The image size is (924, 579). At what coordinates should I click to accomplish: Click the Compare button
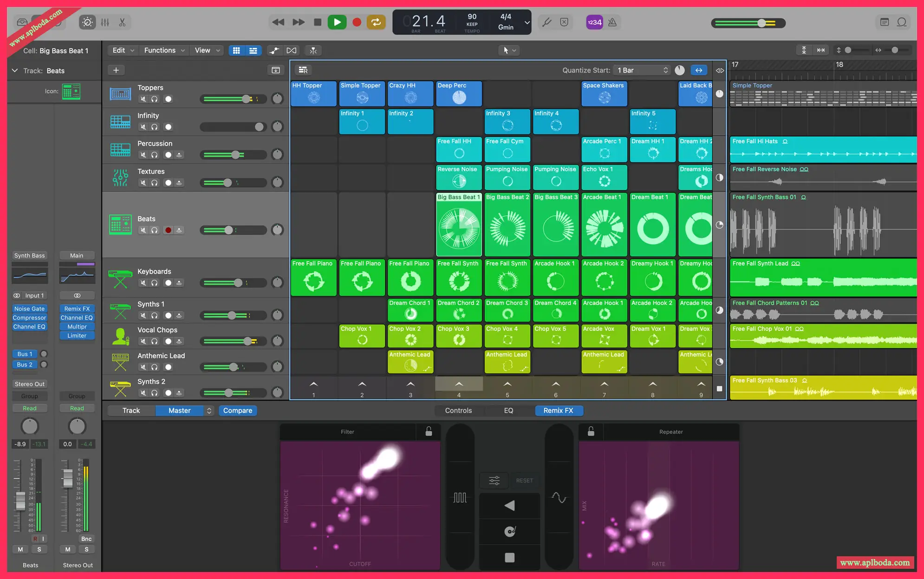[x=237, y=411]
